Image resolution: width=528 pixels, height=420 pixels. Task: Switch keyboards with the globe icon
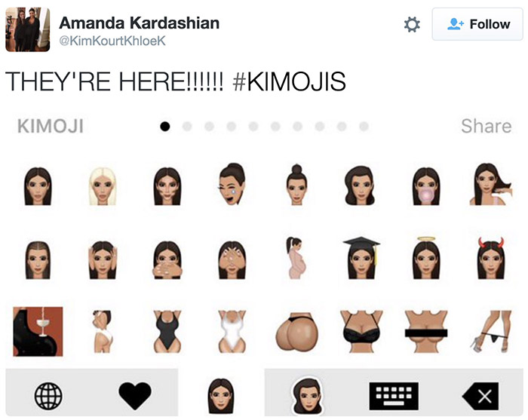(x=48, y=396)
